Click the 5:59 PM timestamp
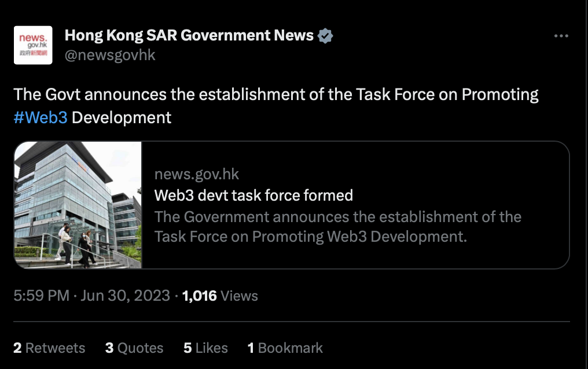This screenshot has width=588, height=369. pos(41,296)
